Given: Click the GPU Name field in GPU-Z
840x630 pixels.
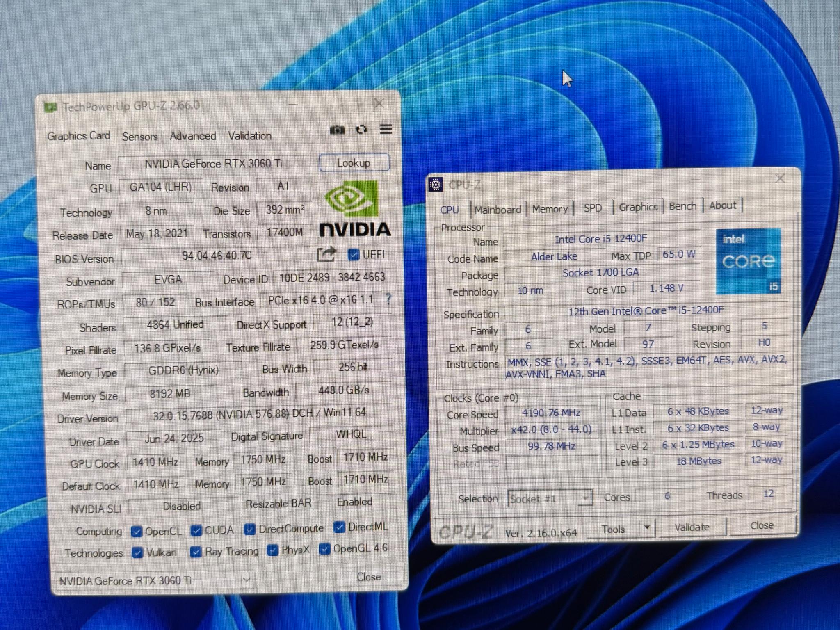Looking at the screenshot, I should (x=213, y=164).
